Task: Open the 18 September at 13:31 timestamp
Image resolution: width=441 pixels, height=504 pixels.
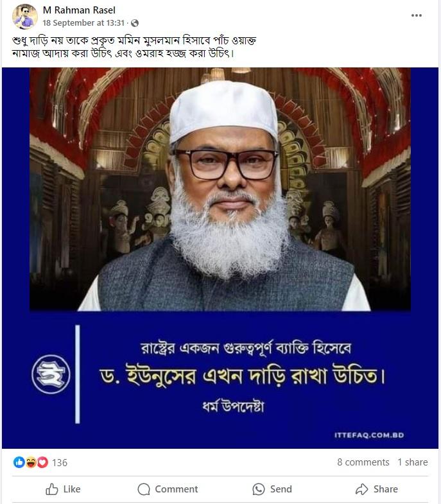Action: coord(83,23)
